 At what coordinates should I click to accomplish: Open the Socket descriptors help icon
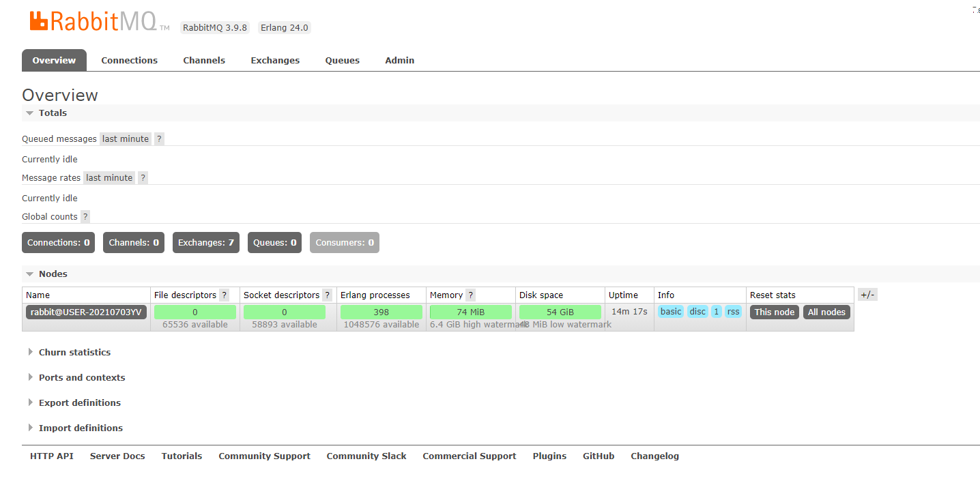(x=328, y=295)
